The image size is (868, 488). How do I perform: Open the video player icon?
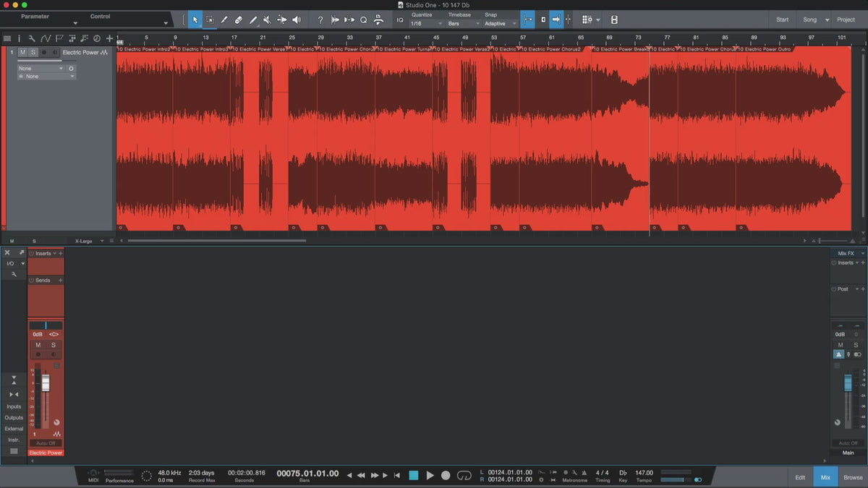614,20
